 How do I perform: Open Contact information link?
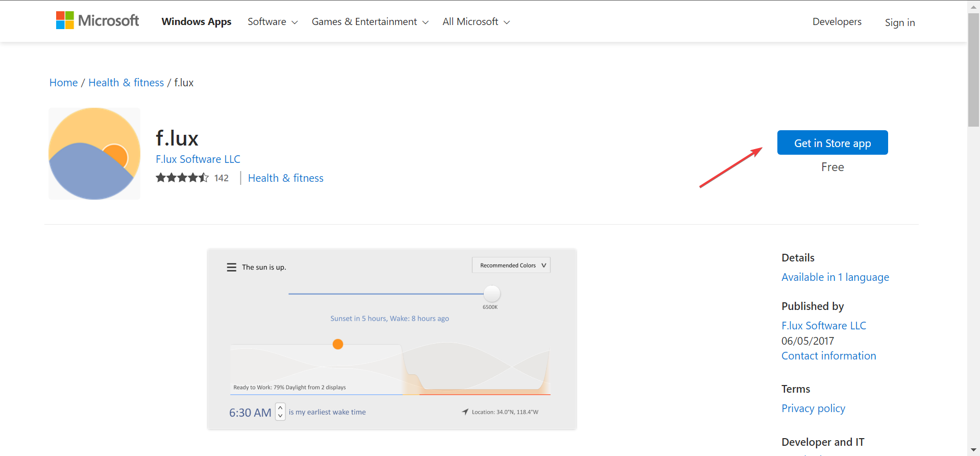coord(829,356)
